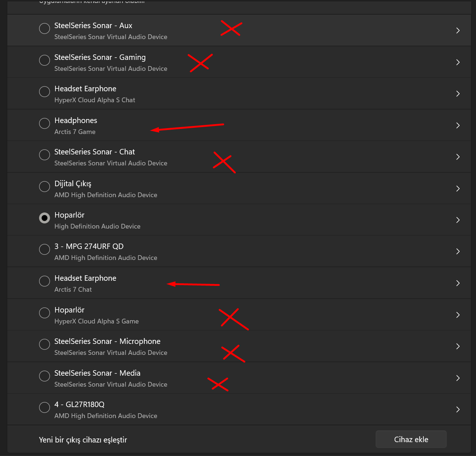The image size is (476, 456).
Task: Choose Dijital Çıkış output radio button
Action: 45,187
